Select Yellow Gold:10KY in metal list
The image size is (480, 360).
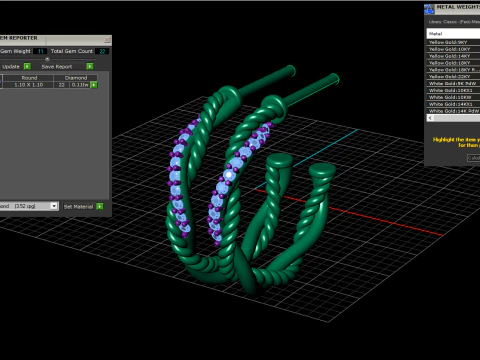coord(453,49)
